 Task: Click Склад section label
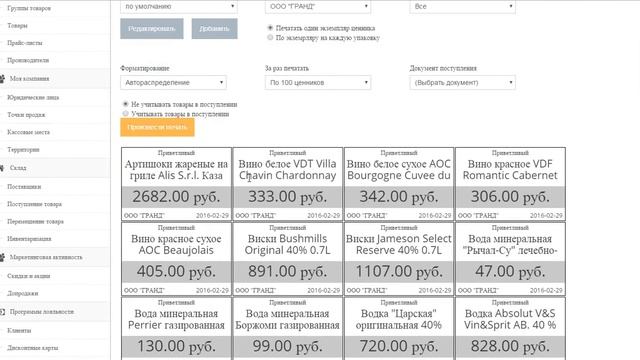(18, 168)
